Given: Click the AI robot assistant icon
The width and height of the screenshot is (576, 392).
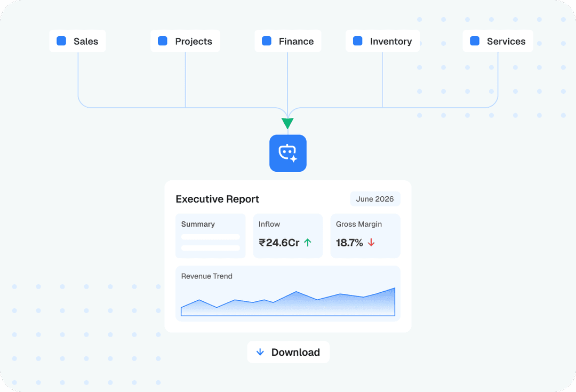Looking at the screenshot, I should click(x=287, y=153).
